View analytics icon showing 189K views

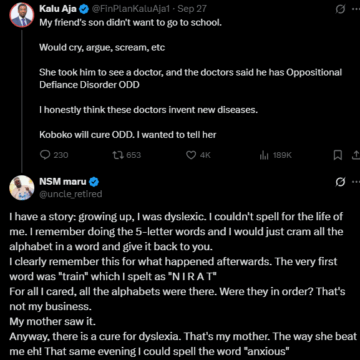pos(264,155)
